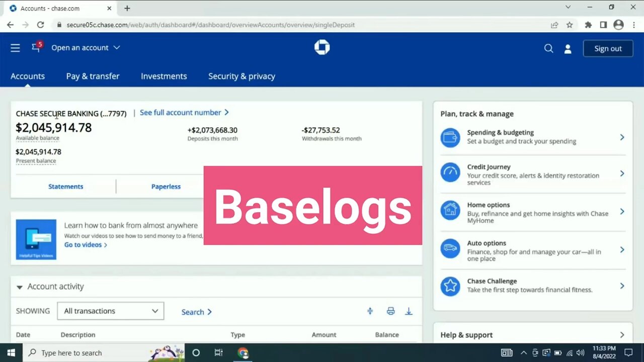The width and height of the screenshot is (644, 362).
Task: Open Credit Journey chevron arrow
Action: [x=622, y=173]
